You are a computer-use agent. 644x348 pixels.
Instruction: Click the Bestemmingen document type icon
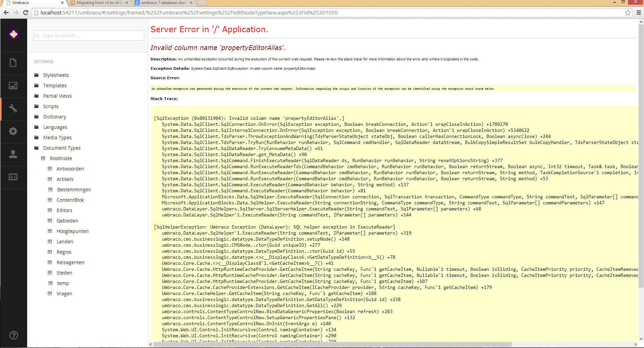pos(50,190)
